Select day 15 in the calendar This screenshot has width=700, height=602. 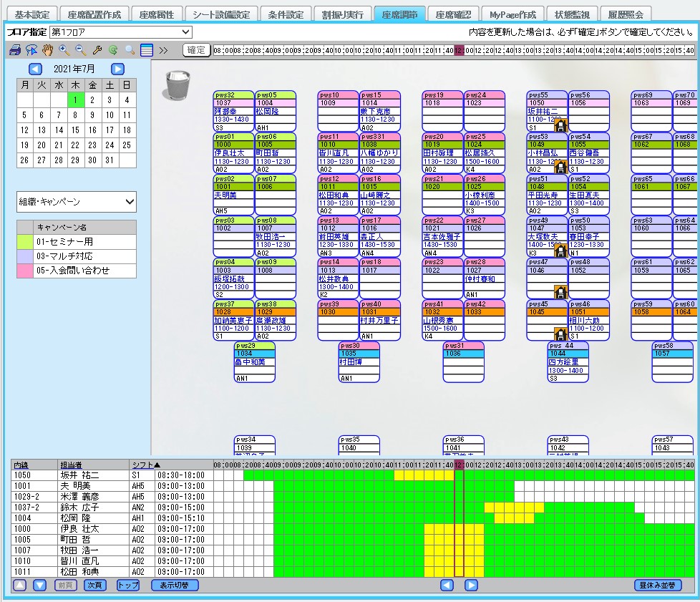(x=75, y=130)
